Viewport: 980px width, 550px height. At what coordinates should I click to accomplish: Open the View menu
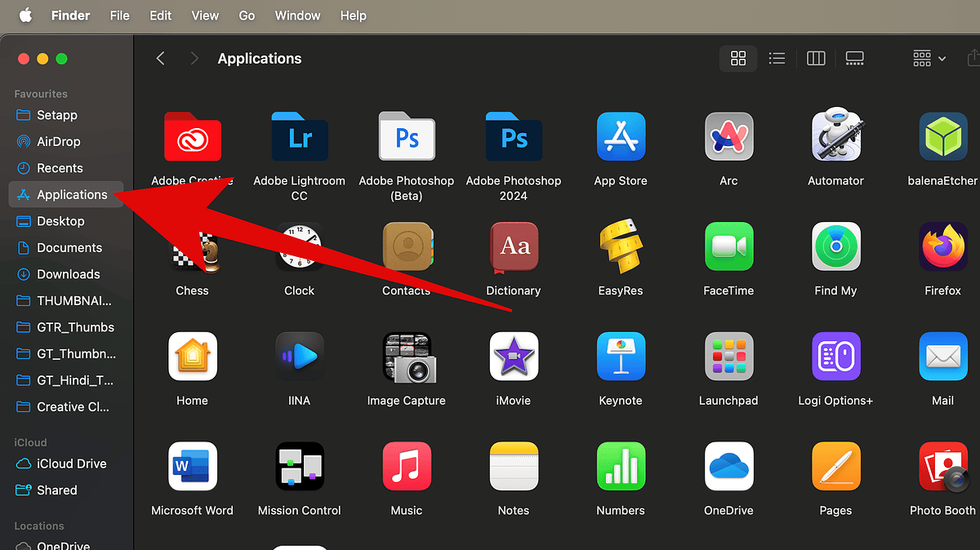pos(205,16)
